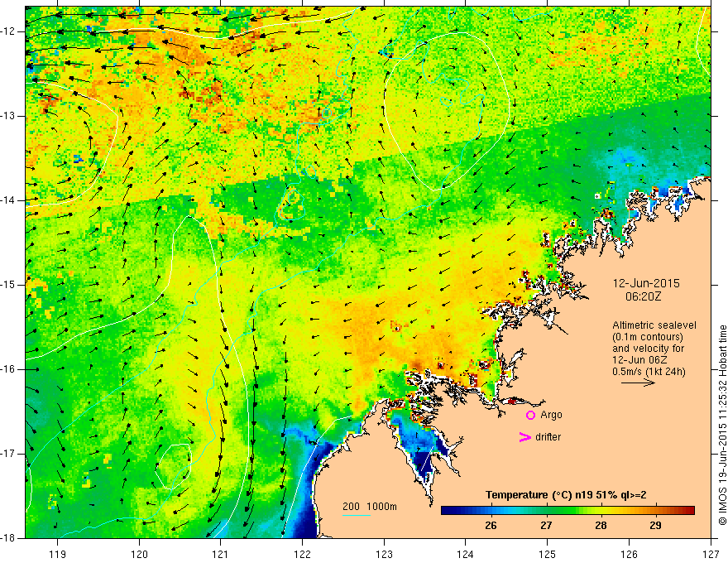Click the longitude 127 axis label
The image size is (728, 563).
pyautogui.click(x=711, y=554)
